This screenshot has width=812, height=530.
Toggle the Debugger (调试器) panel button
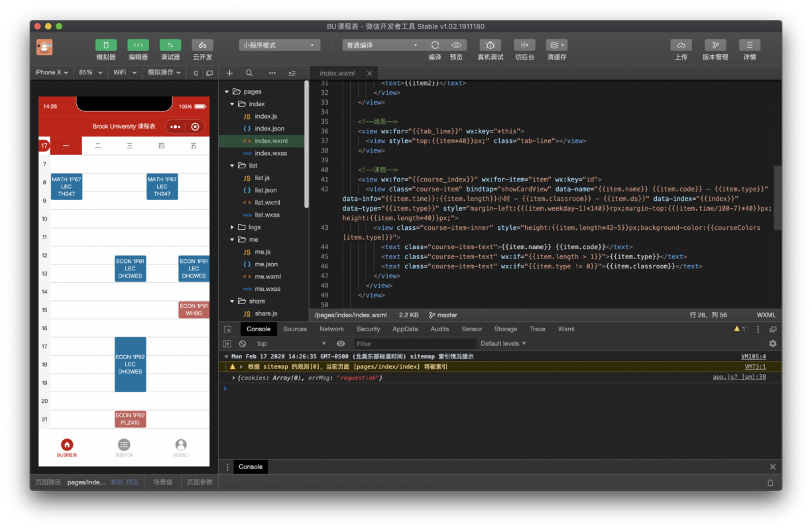(x=170, y=45)
